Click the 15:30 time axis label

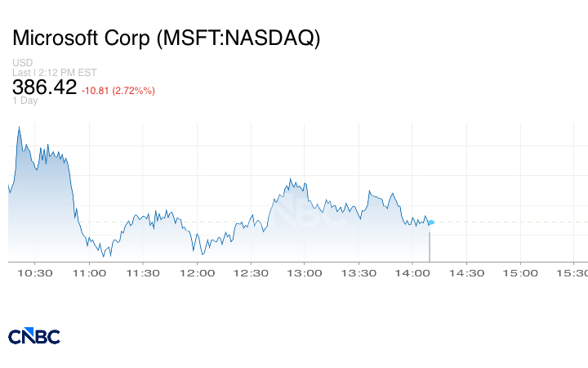(572, 273)
